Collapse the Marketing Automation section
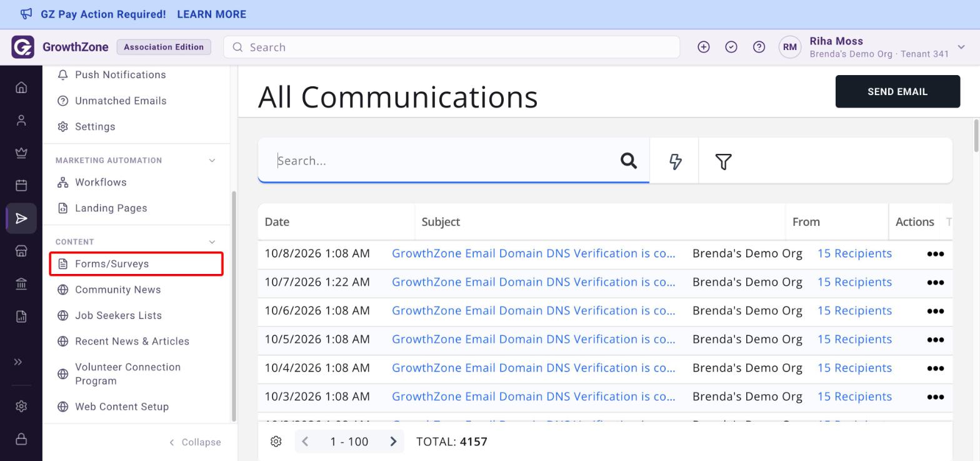This screenshot has height=461, width=980. pyautogui.click(x=212, y=161)
